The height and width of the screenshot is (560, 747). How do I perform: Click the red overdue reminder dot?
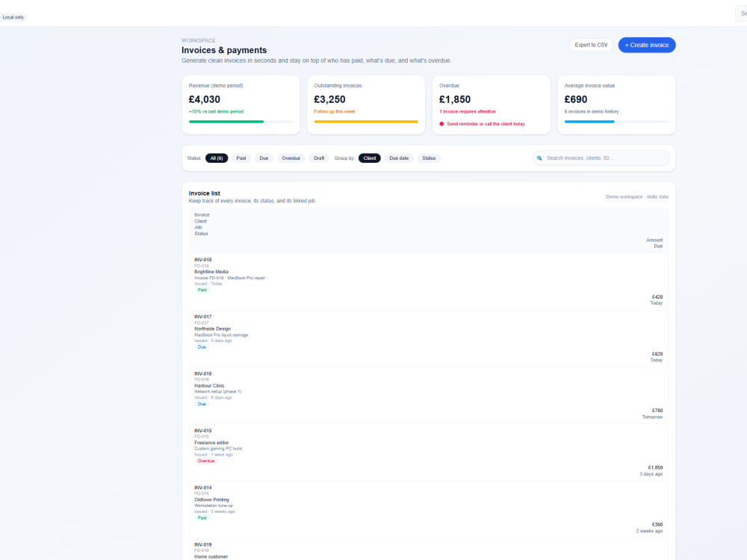441,124
